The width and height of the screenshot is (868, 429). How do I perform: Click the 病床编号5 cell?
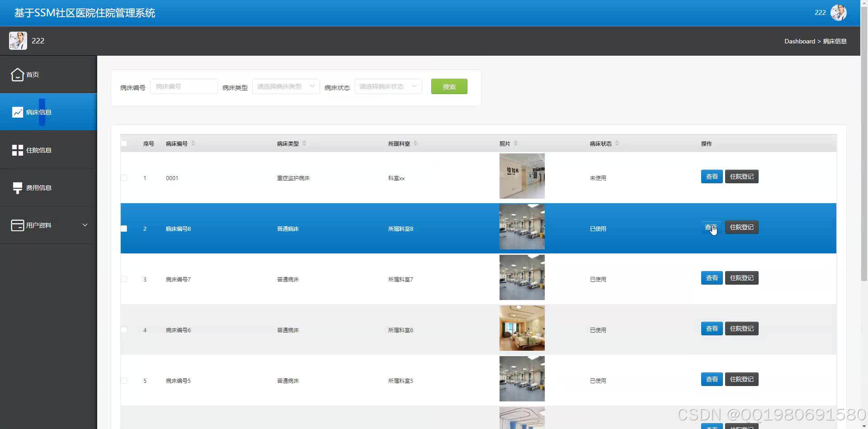coord(178,381)
